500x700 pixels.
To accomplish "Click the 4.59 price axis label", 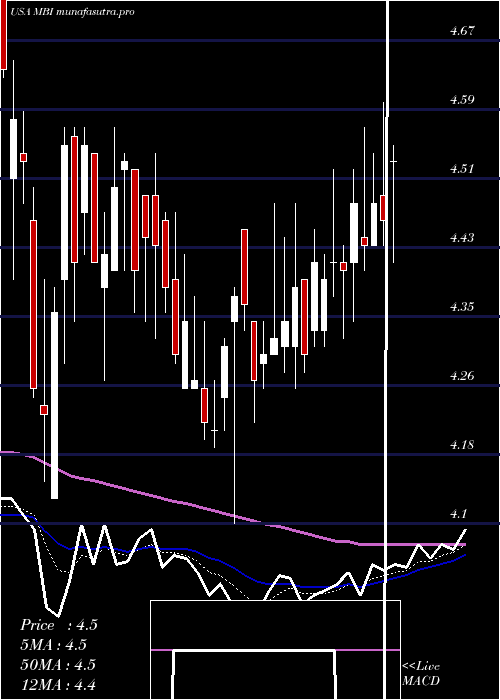I will coord(462,100).
